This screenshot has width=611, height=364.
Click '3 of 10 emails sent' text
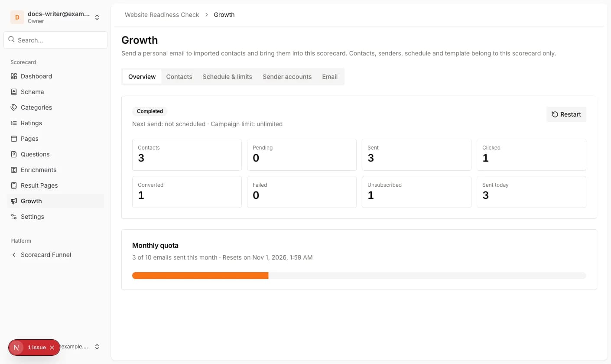point(162,257)
